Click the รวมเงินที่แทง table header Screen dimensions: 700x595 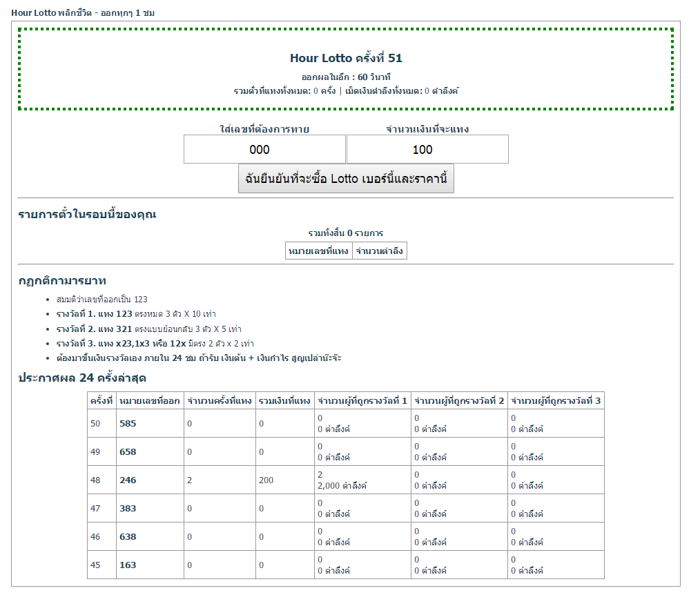(285, 401)
